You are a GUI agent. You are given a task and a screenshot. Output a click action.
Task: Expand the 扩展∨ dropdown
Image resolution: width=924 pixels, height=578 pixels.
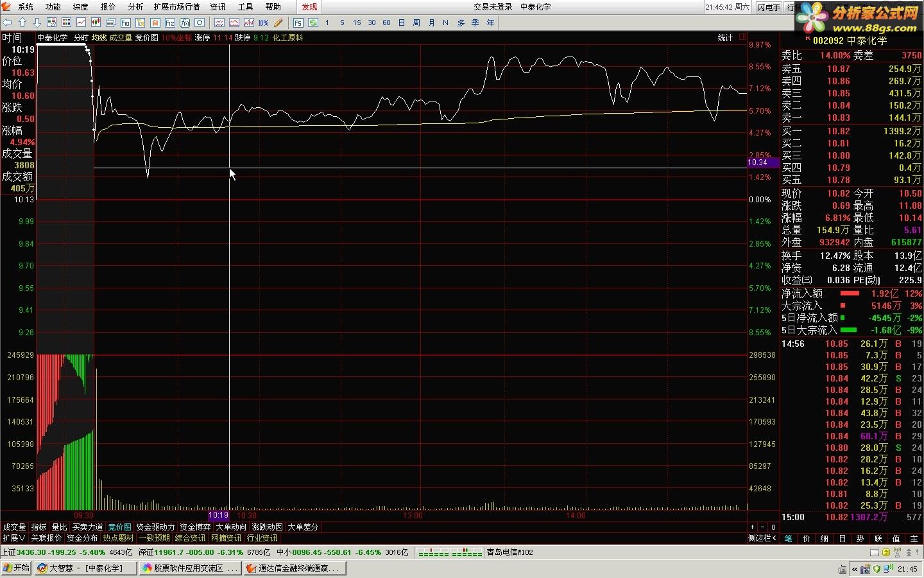click(x=14, y=538)
